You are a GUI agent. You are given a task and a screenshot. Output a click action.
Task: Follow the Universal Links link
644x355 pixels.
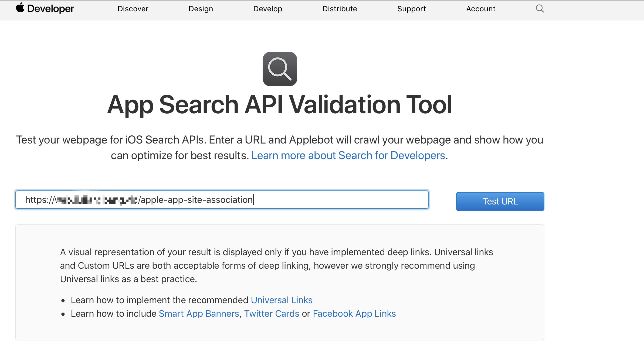[x=282, y=300]
